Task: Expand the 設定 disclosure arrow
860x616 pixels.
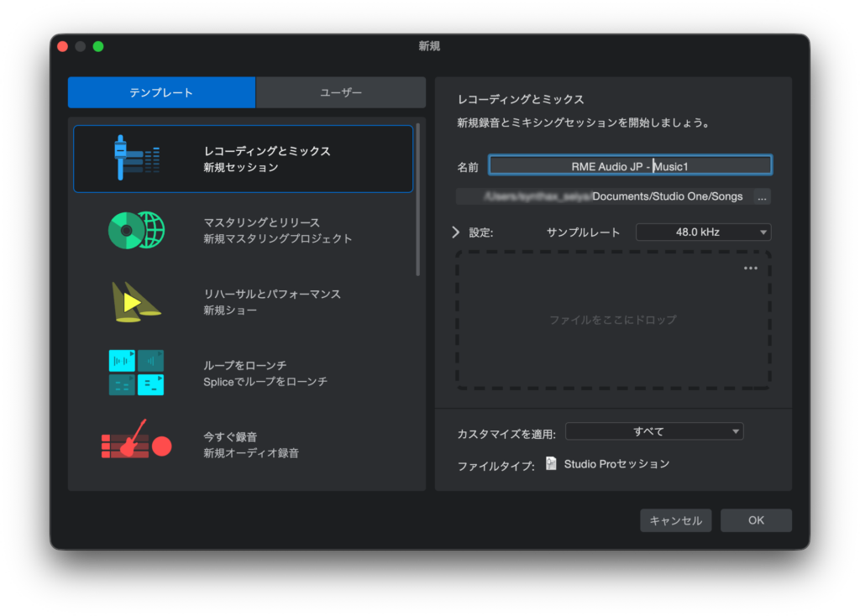Action: point(456,232)
